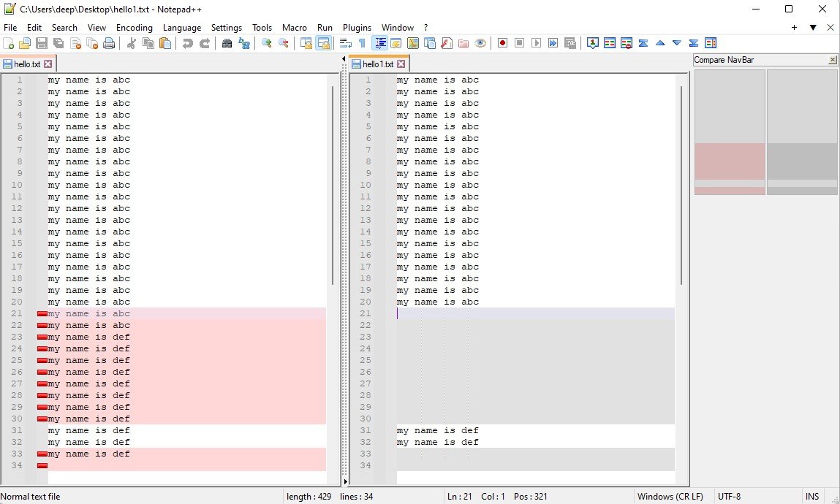Switch to the hello1.txt tab
This screenshot has height=504, width=840.
(x=378, y=64)
